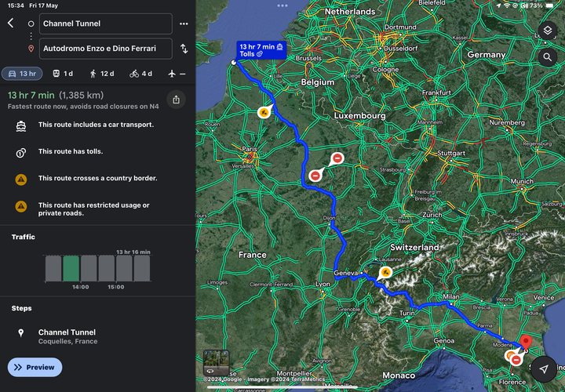The width and height of the screenshot is (565, 392).
Task: Tap the back arrow icon
Action: pyautogui.click(x=10, y=24)
